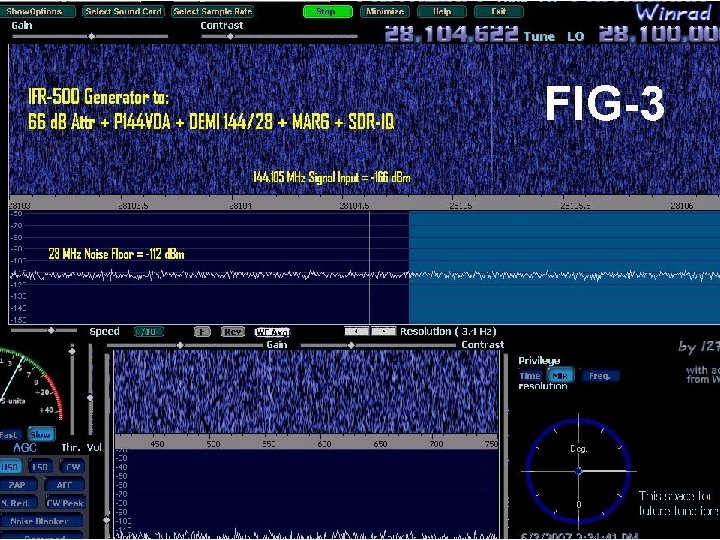
Task: Click the Tune frequency readout 28.104.622
Action: point(451,34)
